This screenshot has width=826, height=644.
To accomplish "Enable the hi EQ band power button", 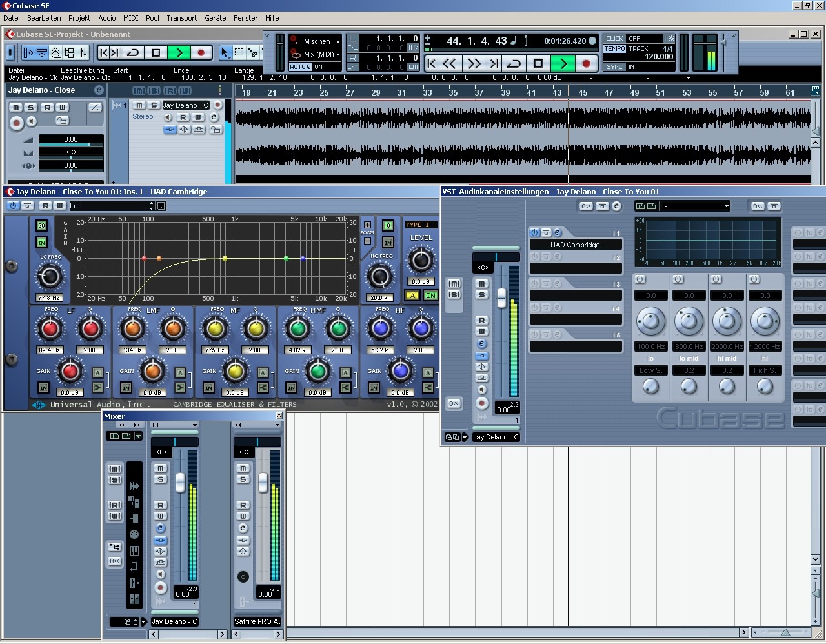I will point(754,279).
